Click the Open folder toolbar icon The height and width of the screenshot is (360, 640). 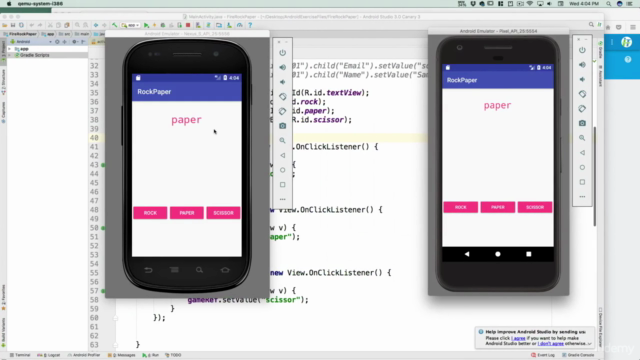(5, 25)
